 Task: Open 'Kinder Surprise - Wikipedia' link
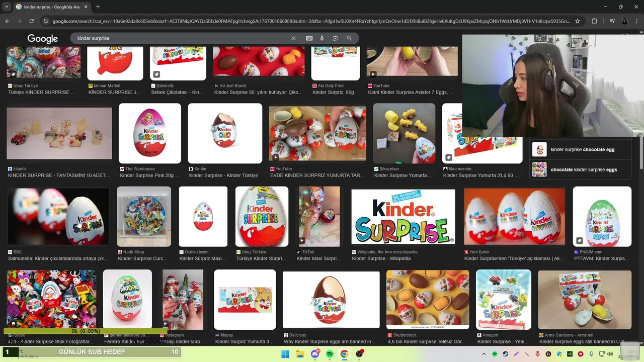point(381,258)
